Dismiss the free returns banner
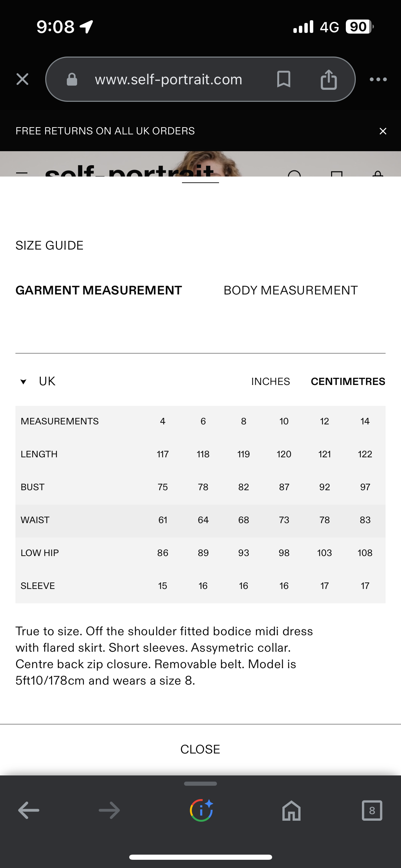This screenshot has width=401, height=868. coord(383,131)
